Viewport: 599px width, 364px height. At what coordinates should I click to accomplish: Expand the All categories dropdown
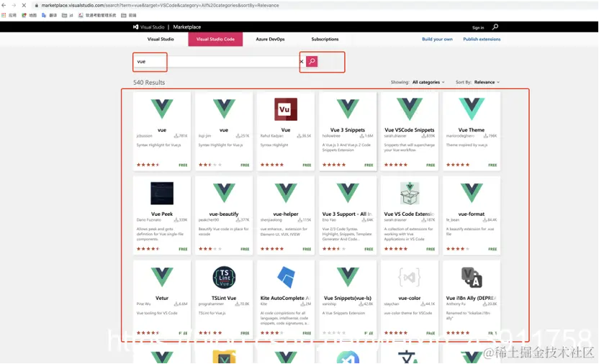tap(428, 82)
